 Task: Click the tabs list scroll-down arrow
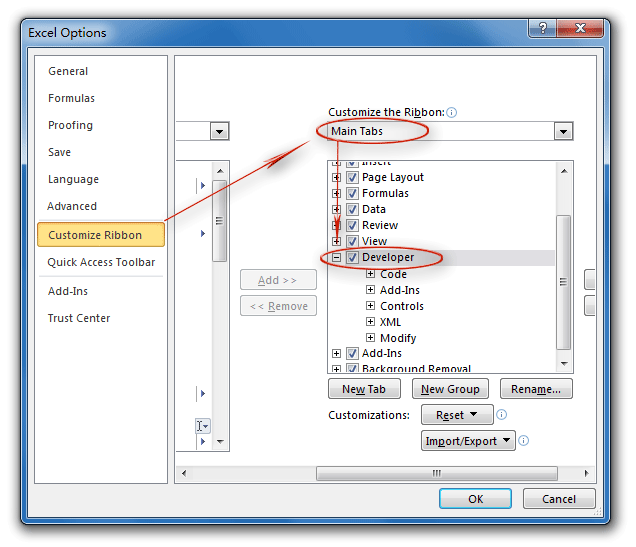564,363
